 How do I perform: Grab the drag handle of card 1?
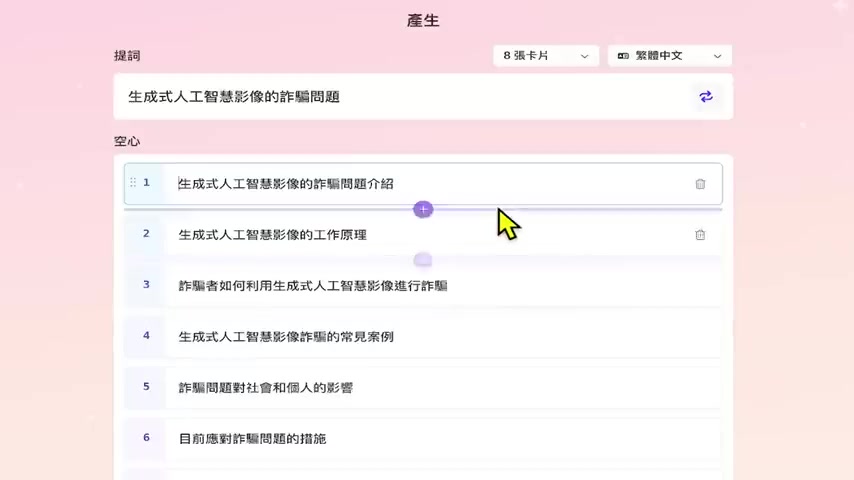(133, 183)
